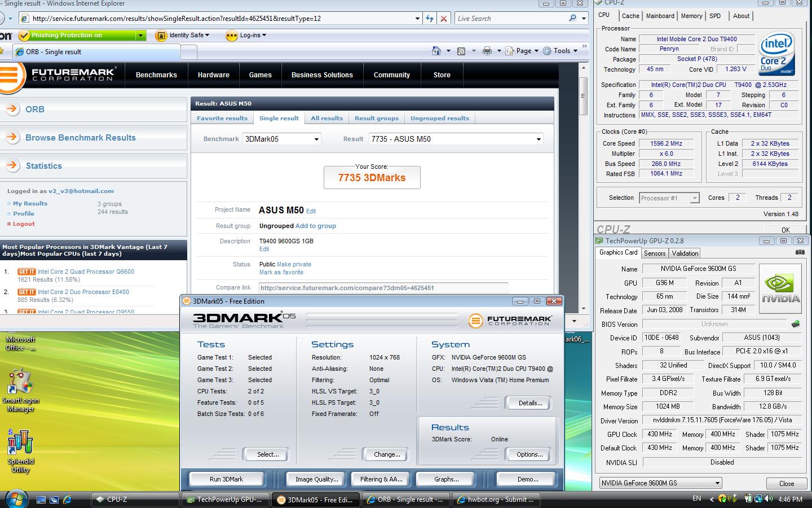812x508 pixels.
Task: Click the Change settings button
Action: [387, 454]
